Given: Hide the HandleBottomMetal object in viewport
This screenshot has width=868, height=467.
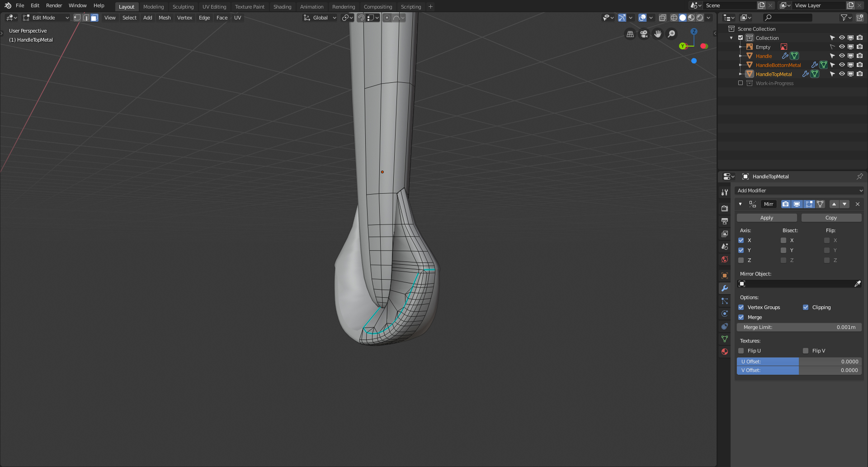Looking at the screenshot, I should [842, 65].
